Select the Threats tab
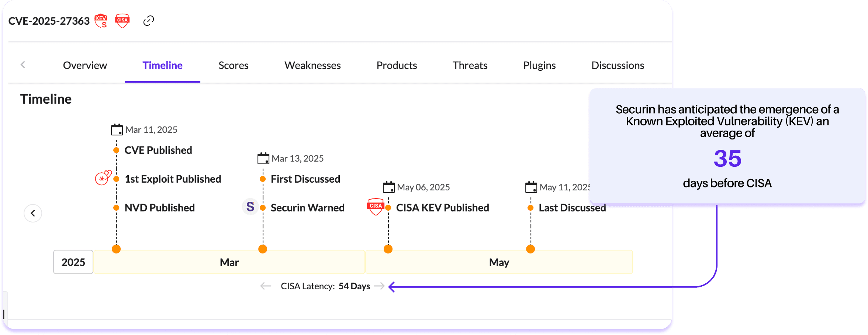The width and height of the screenshot is (868, 335). [x=470, y=65]
